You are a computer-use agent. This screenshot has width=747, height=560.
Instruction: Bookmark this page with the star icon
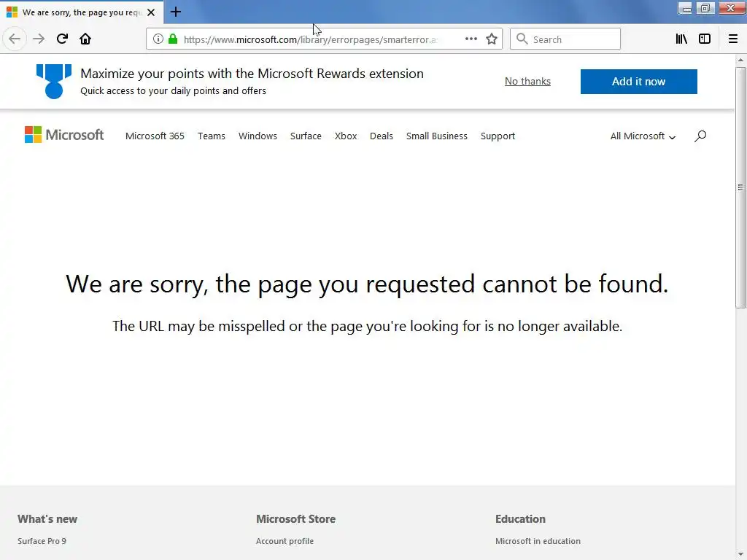[x=492, y=39]
